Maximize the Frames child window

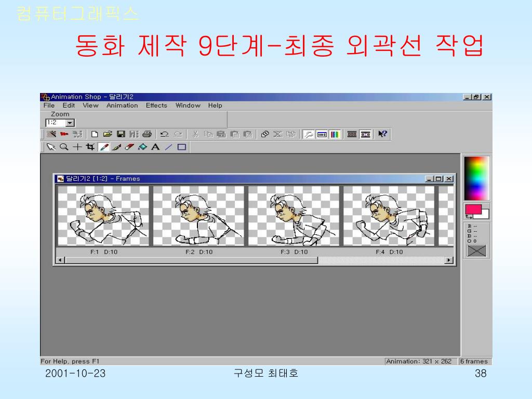pyautogui.click(x=439, y=179)
